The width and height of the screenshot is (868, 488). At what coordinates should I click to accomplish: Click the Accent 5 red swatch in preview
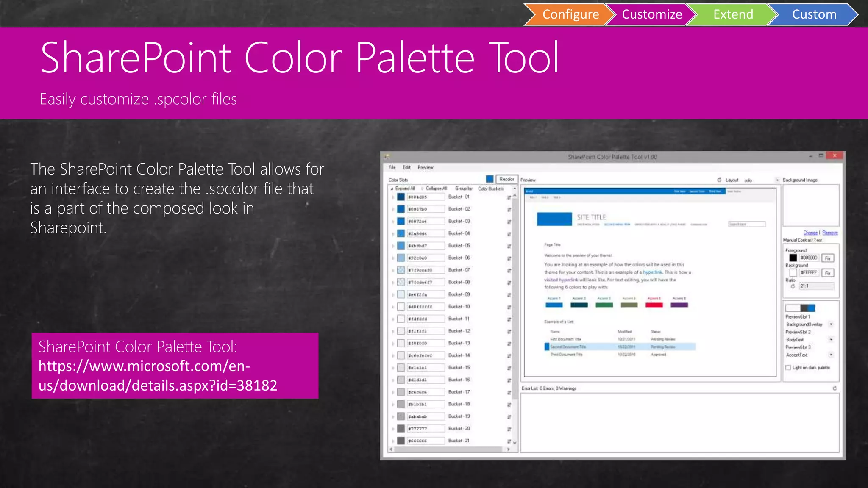tap(654, 305)
